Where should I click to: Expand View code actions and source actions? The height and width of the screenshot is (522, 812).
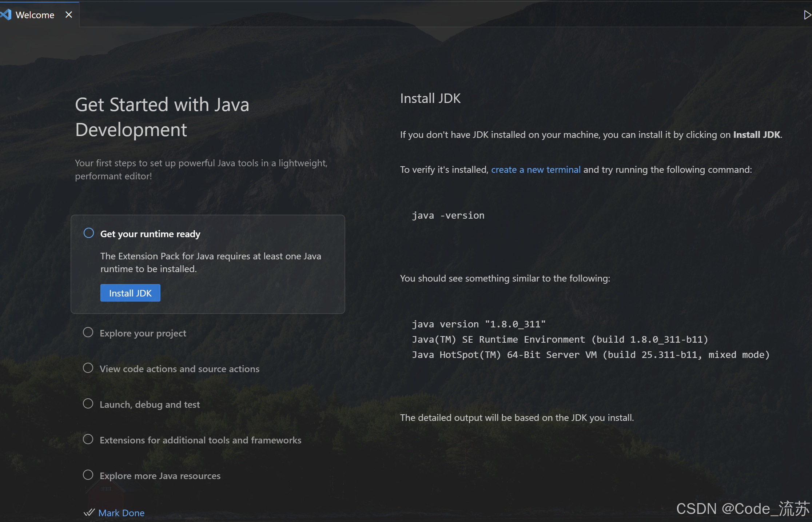tap(180, 369)
